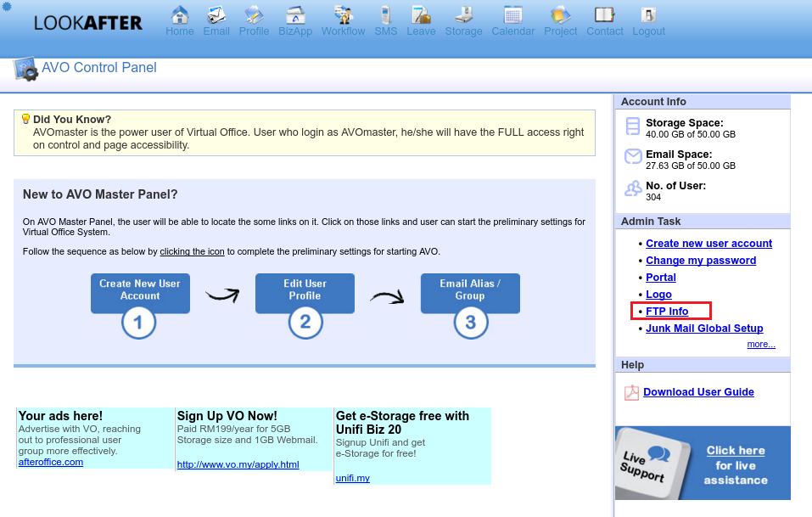Click the Help panel header
The height and width of the screenshot is (517, 812).
tap(703, 365)
